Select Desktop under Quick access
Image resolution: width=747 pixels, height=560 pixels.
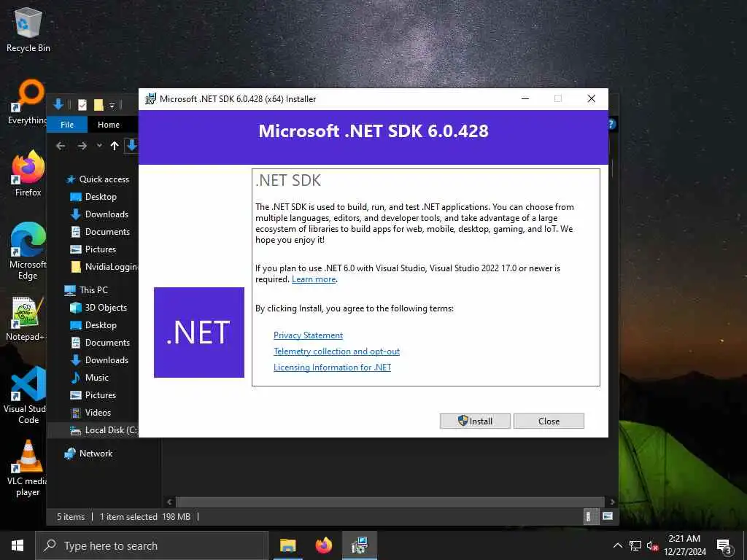coord(93,197)
